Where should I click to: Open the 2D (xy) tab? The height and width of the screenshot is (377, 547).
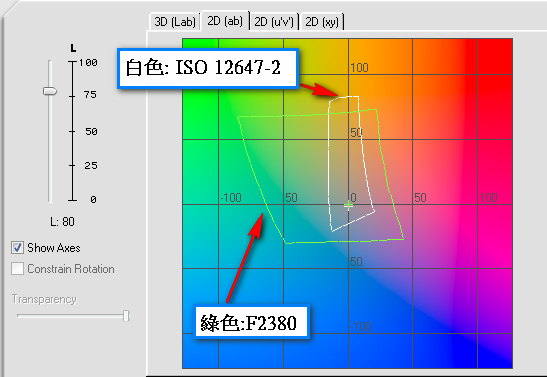pyautogui.click(x=322, y=22)
